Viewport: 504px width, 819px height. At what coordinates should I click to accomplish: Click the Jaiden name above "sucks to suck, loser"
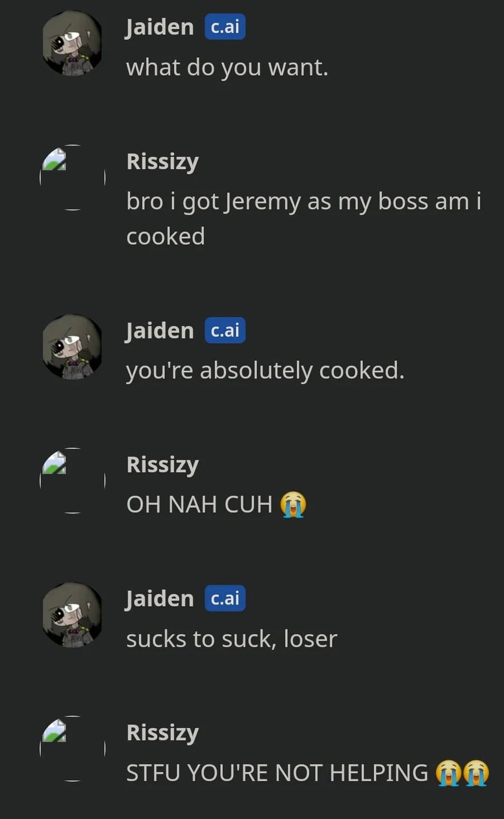click(x=160, y=599)
